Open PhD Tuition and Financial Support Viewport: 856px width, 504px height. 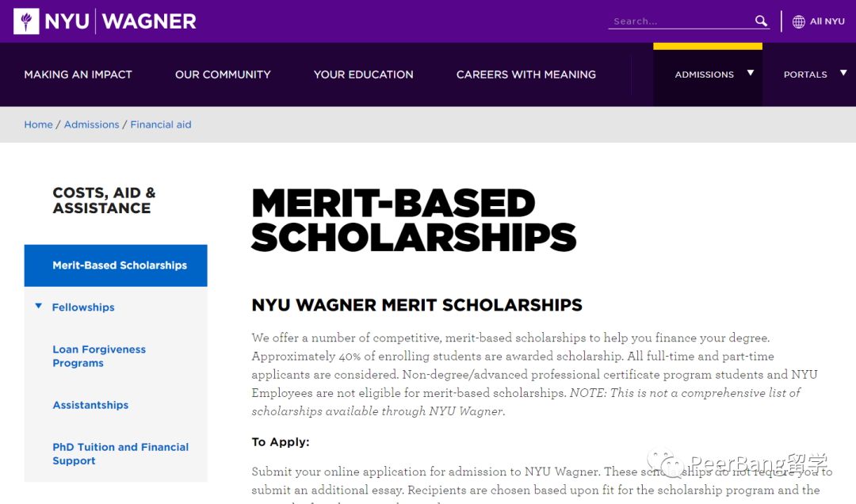(x=120, y=454)
